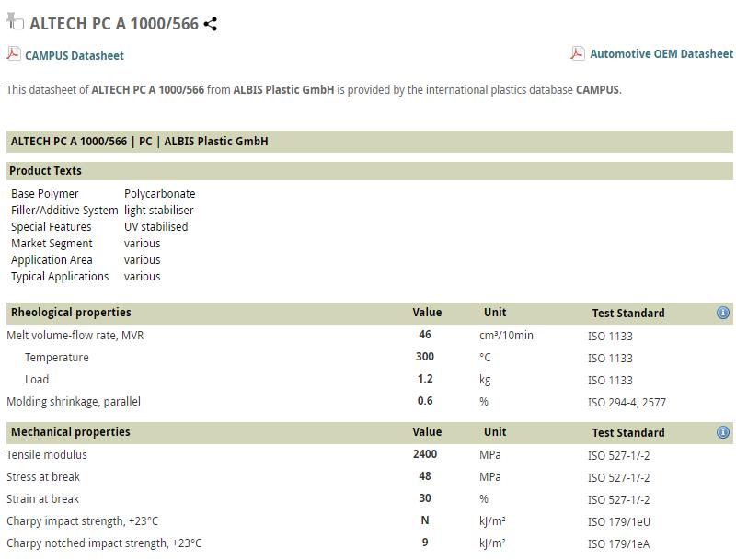Click the Strain at break label

click(42, 499)
